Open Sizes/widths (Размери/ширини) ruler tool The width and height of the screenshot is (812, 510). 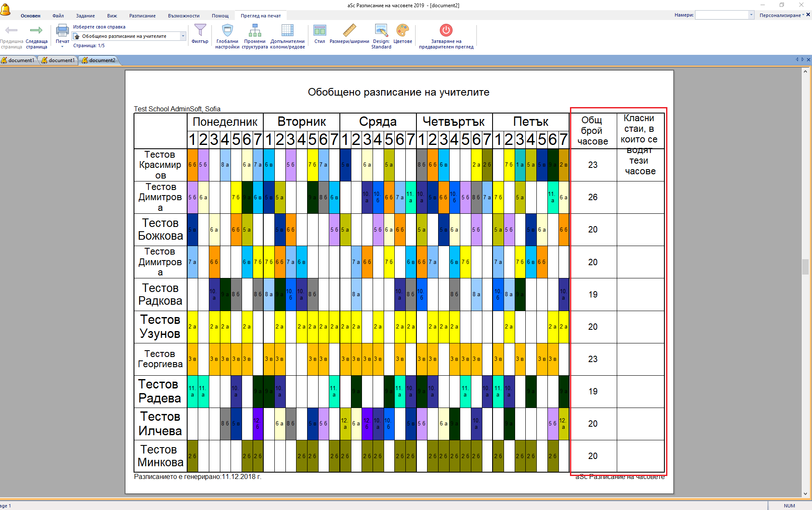click(x=349, y=31)
